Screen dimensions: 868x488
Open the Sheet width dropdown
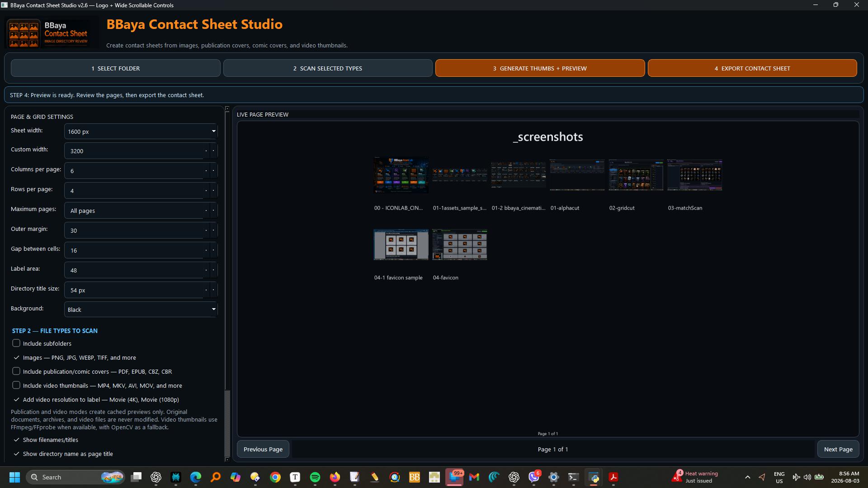[x=141, y=131]
